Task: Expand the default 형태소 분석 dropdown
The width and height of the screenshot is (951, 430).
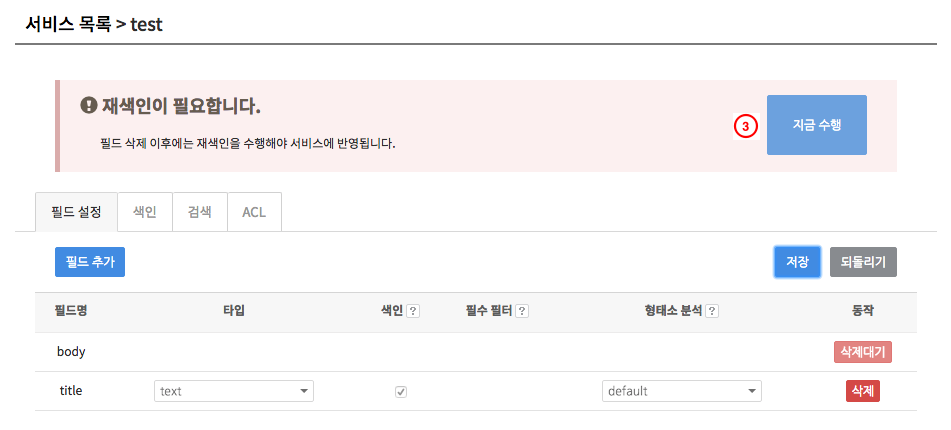Action: click(682, 391)
